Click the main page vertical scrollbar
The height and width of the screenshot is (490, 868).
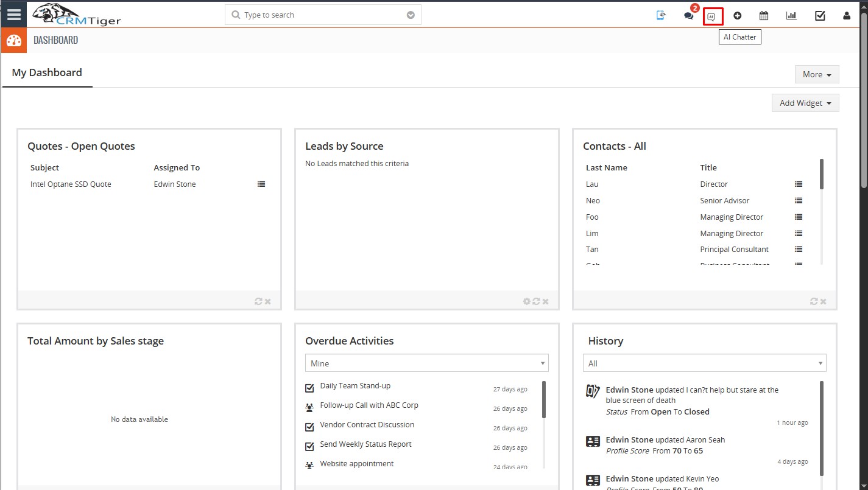(x=864, y=99)
